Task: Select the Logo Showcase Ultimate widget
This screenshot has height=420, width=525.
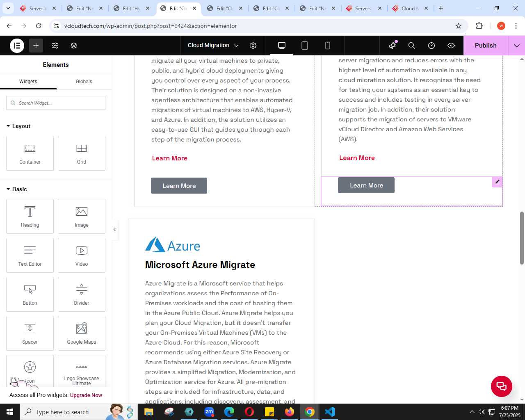Action: coord(82,371)
